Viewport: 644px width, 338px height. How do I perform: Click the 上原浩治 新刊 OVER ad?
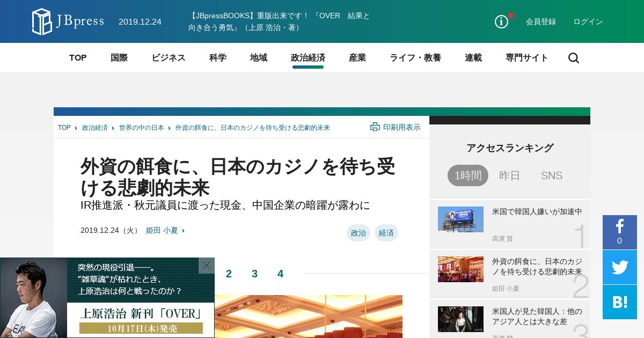tap(107, 298)
